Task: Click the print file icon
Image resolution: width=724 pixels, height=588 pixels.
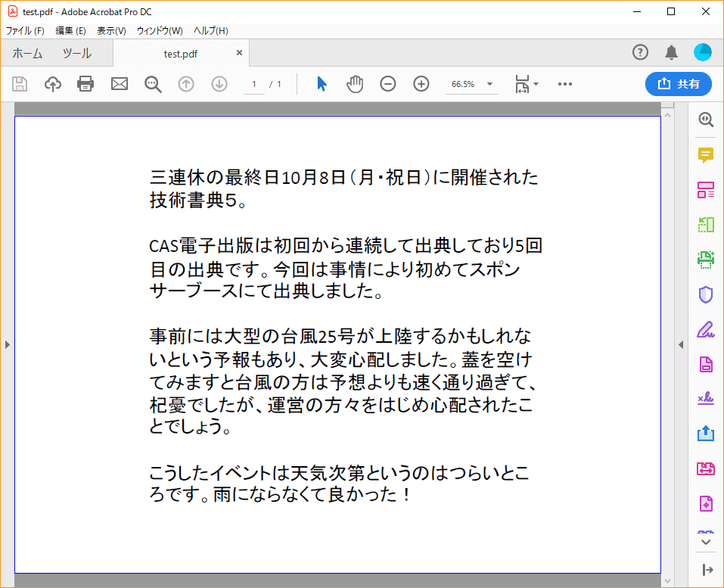Action: (x=85, y=84)
